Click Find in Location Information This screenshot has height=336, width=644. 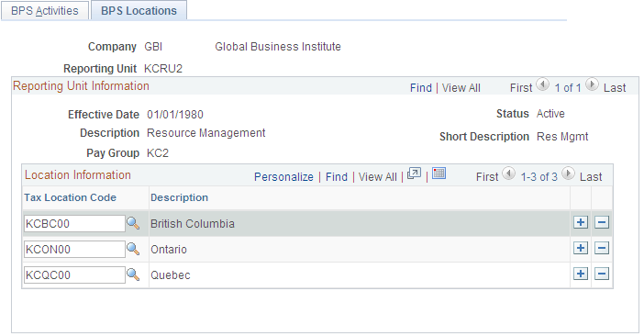337,177
